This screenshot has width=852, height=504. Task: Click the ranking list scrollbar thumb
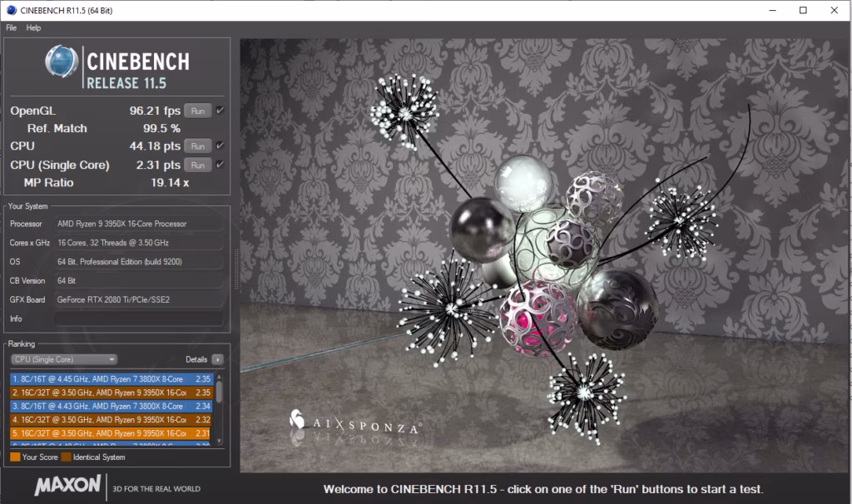[x=219, y=392]
